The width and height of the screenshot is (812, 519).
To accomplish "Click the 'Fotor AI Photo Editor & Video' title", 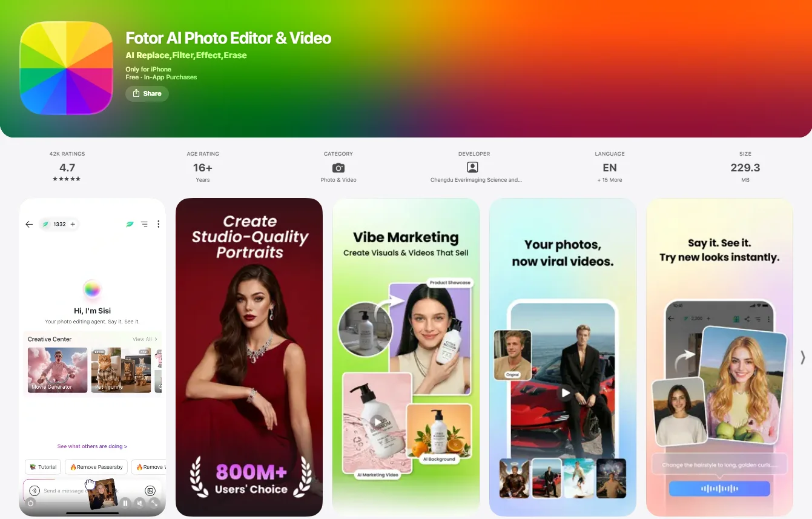I will [x=228, y=38].
